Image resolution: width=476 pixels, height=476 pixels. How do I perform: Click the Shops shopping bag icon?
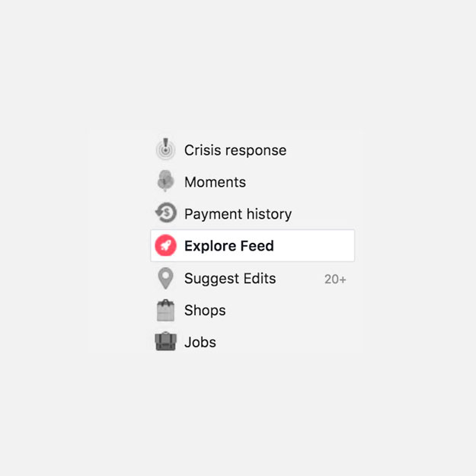coord(165,310)
